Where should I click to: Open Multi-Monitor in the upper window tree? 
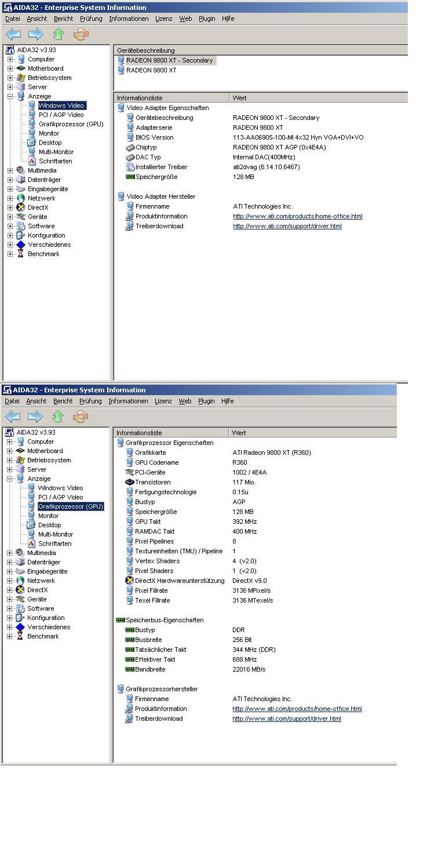[x=56, y=152]
